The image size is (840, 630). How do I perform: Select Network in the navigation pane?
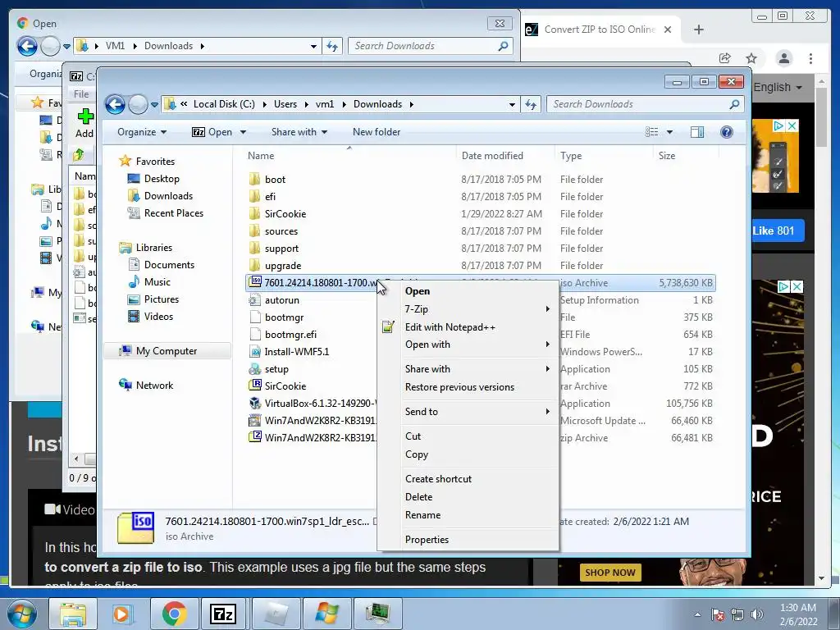(x=146, y=386)
